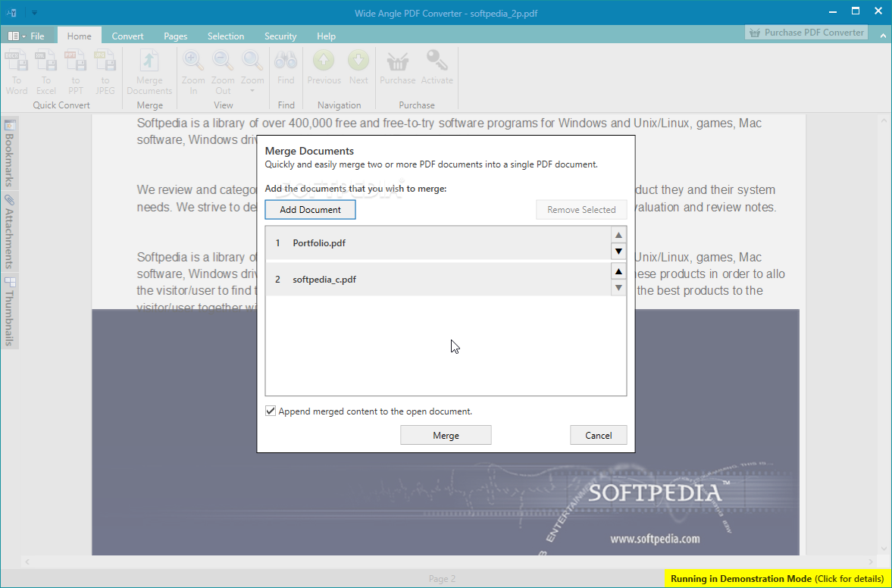This screenshot has height=588, width=892.
Task: Select Portfolio.pdf in the merge list
Action: [438, 242]
